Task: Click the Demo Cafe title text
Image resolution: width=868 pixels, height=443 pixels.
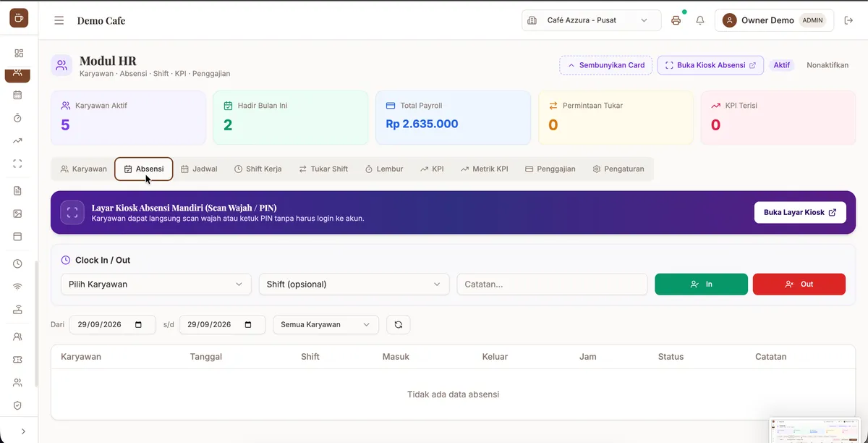Action: (x=101, y=20)
